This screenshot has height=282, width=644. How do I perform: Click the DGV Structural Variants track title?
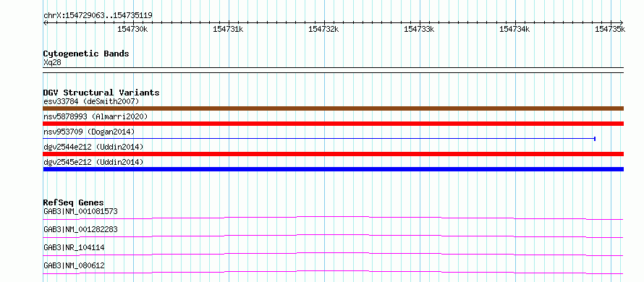101,93
